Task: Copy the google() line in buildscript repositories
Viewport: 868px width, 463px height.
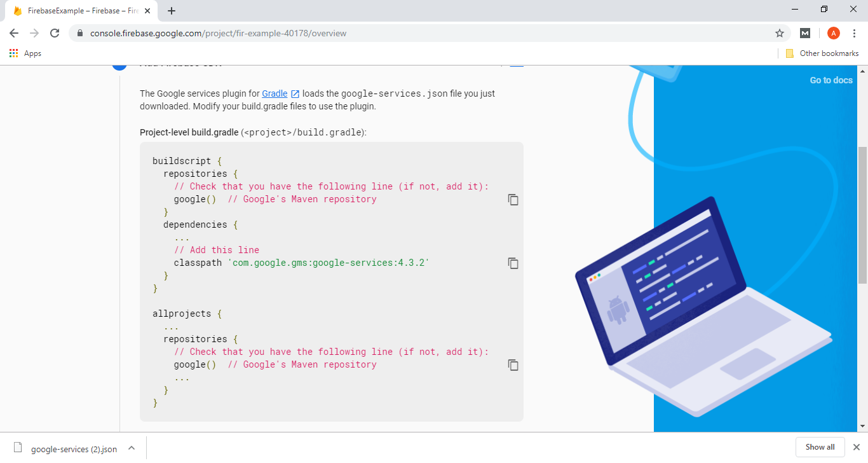Action: 513,200
